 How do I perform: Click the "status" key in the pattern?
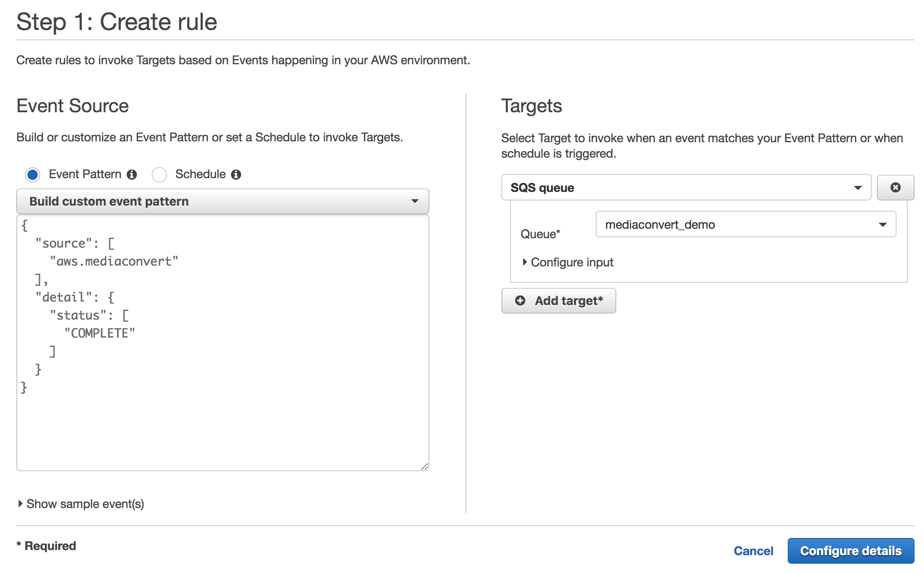click(78, 315)
